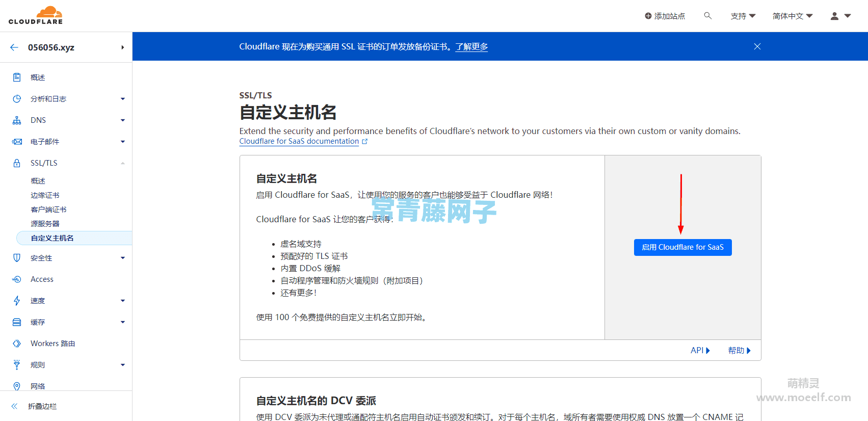Open the 边缘证书 submenu item
This screenshot has height=421, width=868.
click(x=45, y=195)
